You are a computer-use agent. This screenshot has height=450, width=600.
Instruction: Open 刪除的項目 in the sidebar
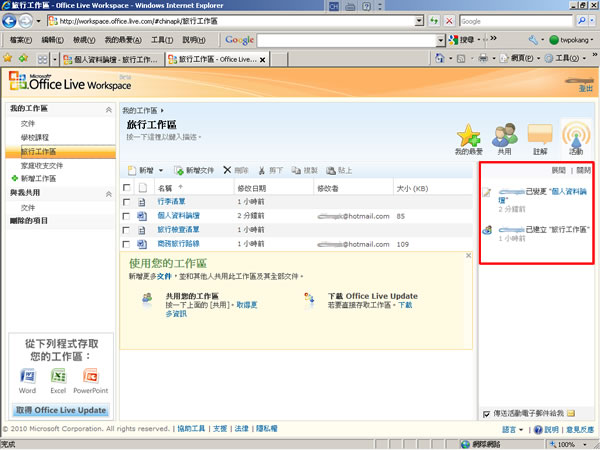[29, 220]
